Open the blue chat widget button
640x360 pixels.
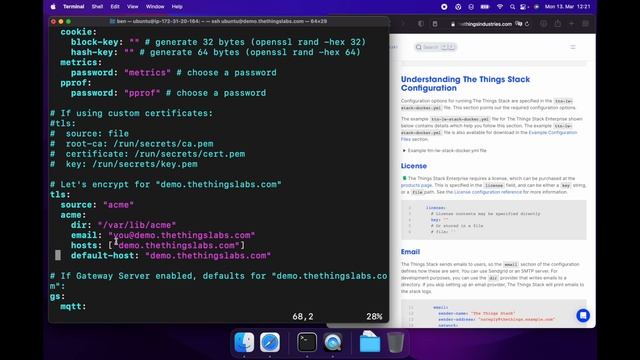coord(583,315)
